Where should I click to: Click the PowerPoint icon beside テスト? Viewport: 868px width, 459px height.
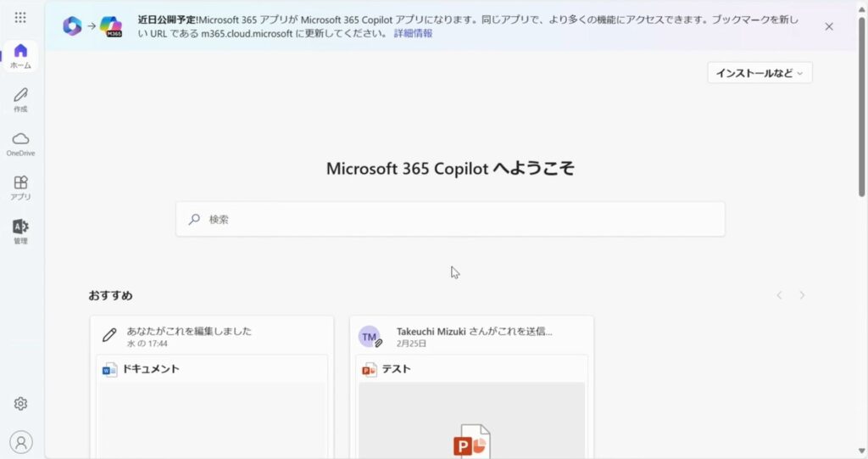(370, 370)
